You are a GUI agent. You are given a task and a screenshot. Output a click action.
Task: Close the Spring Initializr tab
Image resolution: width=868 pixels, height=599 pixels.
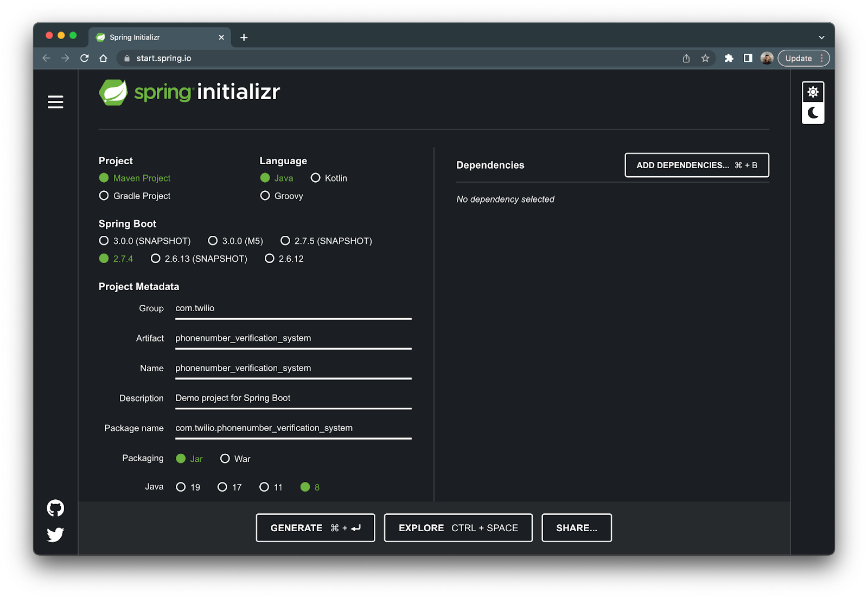pyautogui.click(x=221, y=37)
